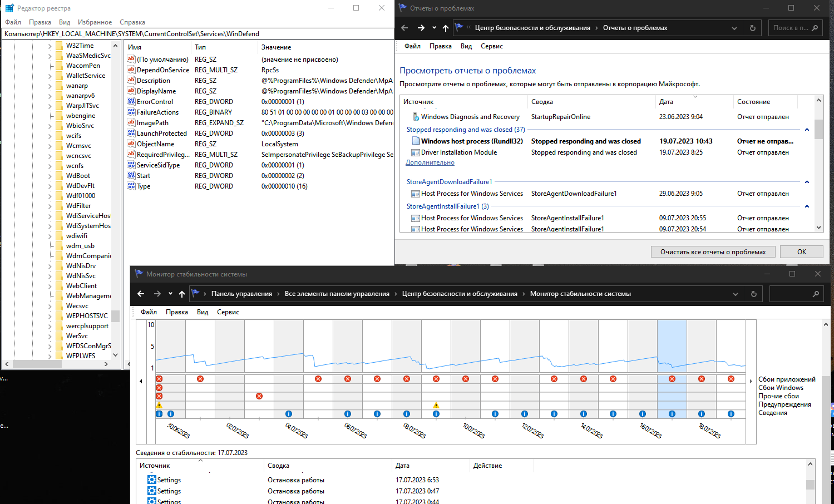
Task: Click the back arrow in Problem Reports window
Action: (404, 28)
